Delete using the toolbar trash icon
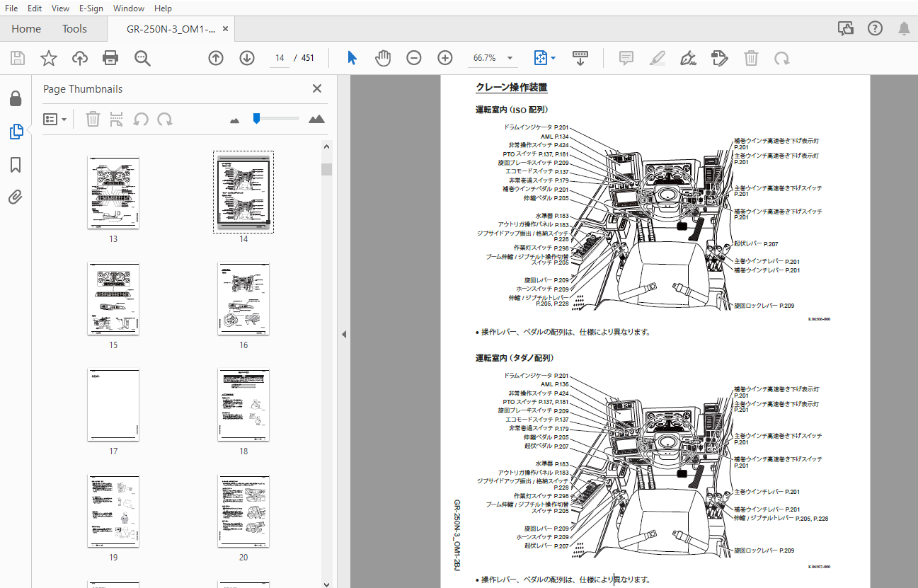 coord(751,58)
